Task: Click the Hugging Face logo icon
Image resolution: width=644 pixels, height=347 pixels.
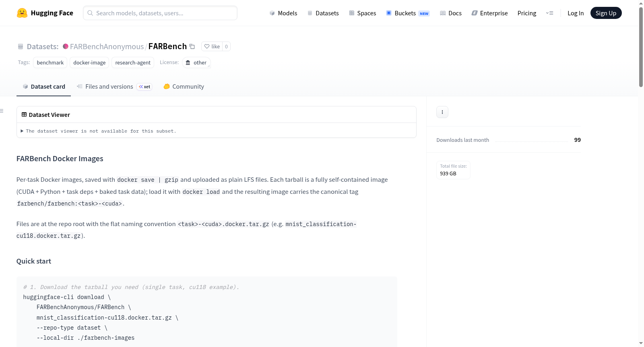Action: pos(22,13)
